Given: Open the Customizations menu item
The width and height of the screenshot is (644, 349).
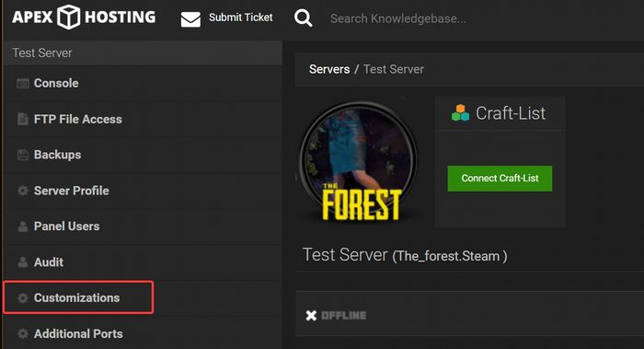Looking at the screenshot, I should point(76,298).
